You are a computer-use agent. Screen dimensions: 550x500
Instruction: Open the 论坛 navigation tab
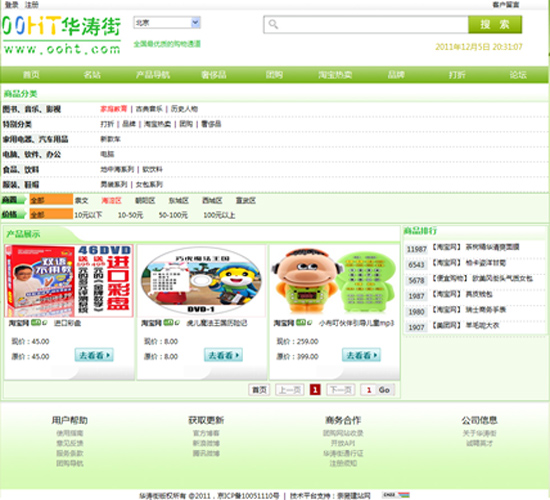click(x=518, y=75)
